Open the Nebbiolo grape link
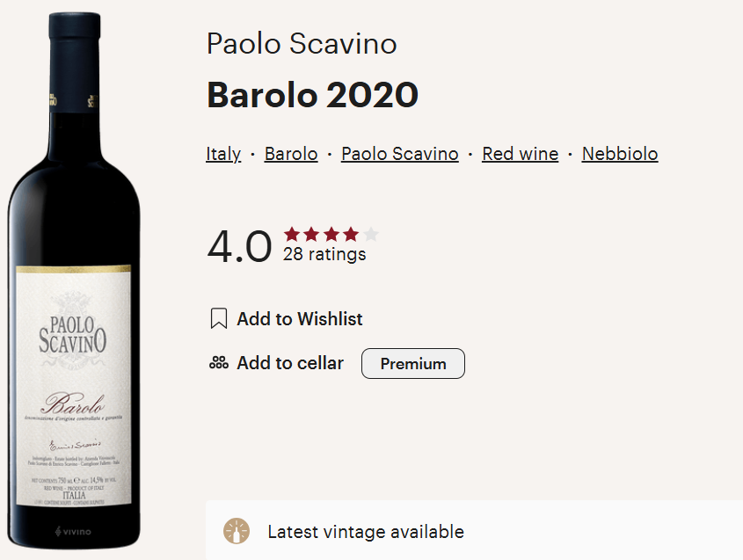 click(x=620, y=154)
